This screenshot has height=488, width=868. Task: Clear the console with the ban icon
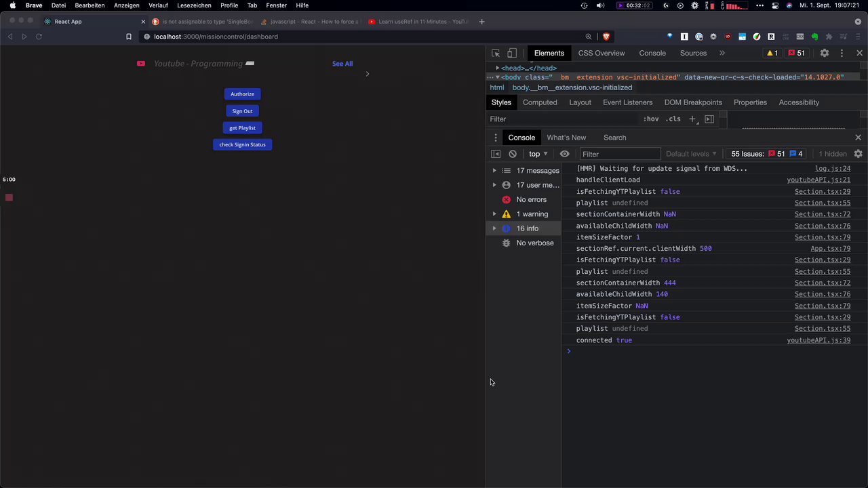[x=513, y=154]
